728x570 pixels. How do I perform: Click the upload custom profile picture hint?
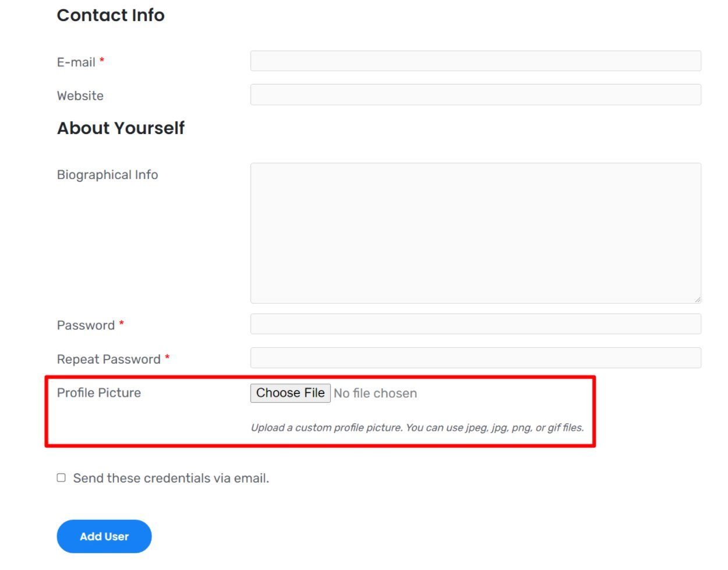point(417,428)
